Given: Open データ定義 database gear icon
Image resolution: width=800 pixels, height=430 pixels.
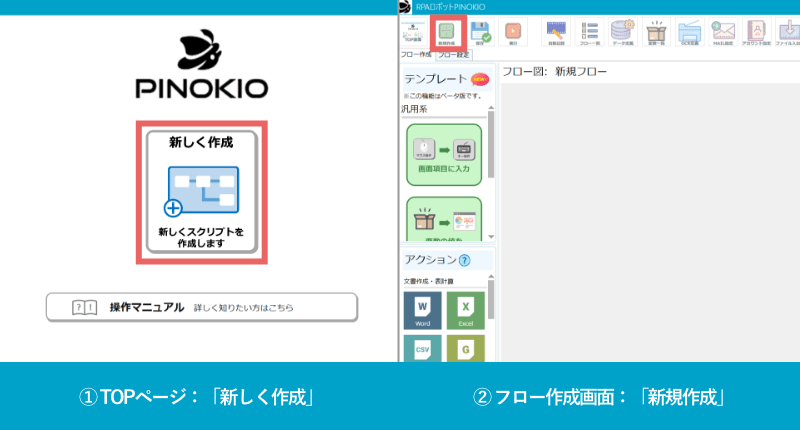Looking at the screenshot, I should click(623, 33).
